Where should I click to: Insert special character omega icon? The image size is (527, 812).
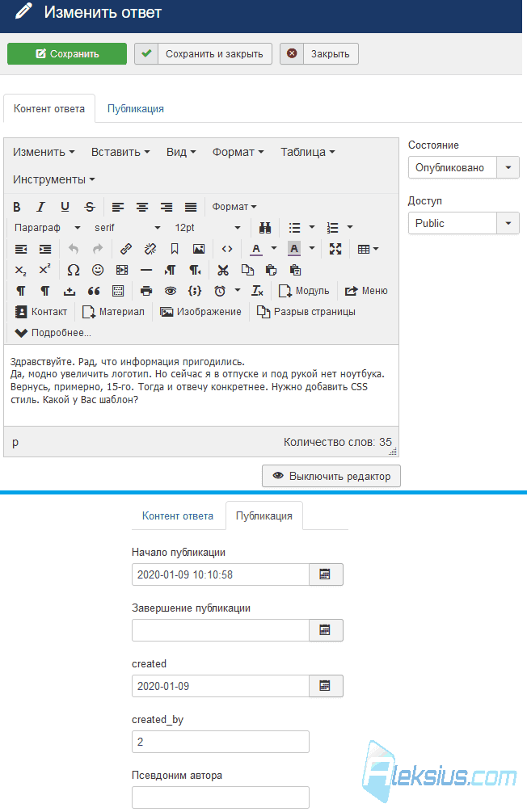(x=74, y=270)
